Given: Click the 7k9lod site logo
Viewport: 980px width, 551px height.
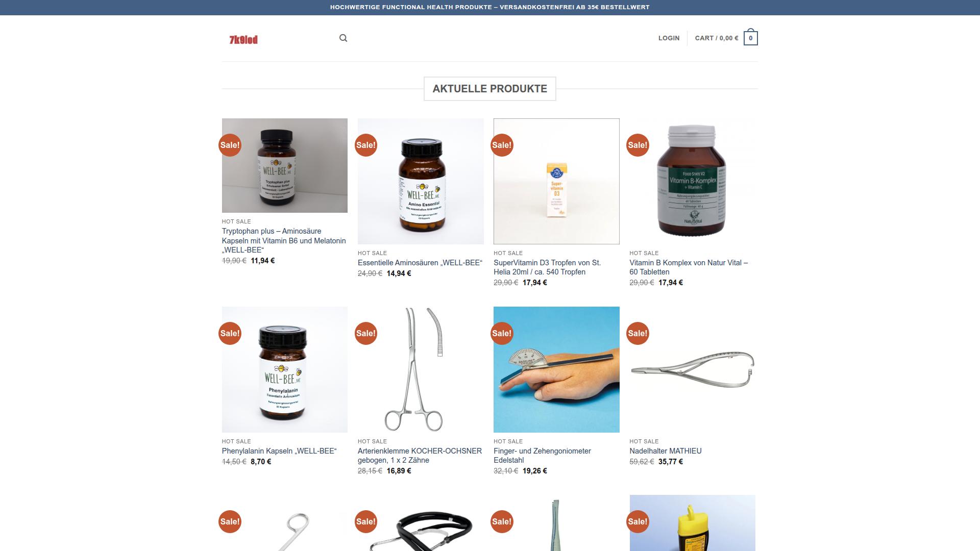Looking at the screenshot, I should pos(243,39).
